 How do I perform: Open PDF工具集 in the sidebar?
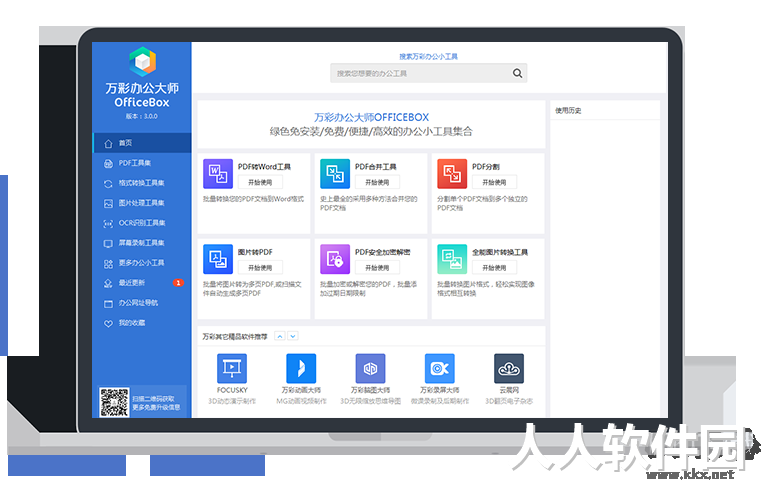pyautogui.click(x=142, y=163)
